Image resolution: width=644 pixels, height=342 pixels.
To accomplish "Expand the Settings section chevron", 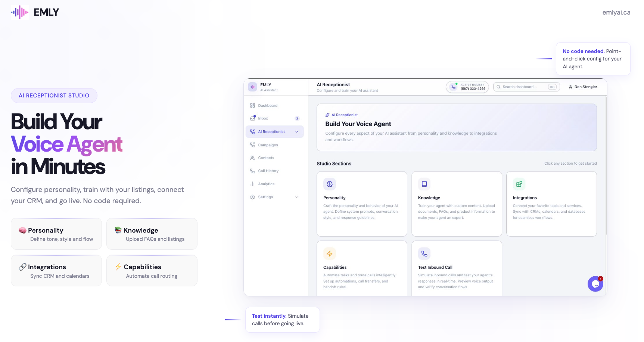I will click(296, 197).
